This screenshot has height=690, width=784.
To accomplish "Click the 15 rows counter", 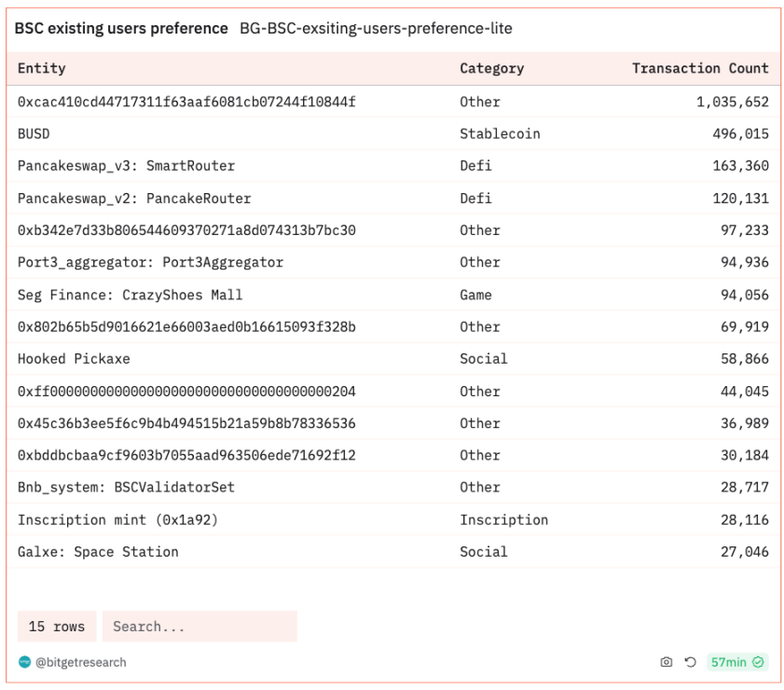I will pyautogui.click(x=56, y=627).
